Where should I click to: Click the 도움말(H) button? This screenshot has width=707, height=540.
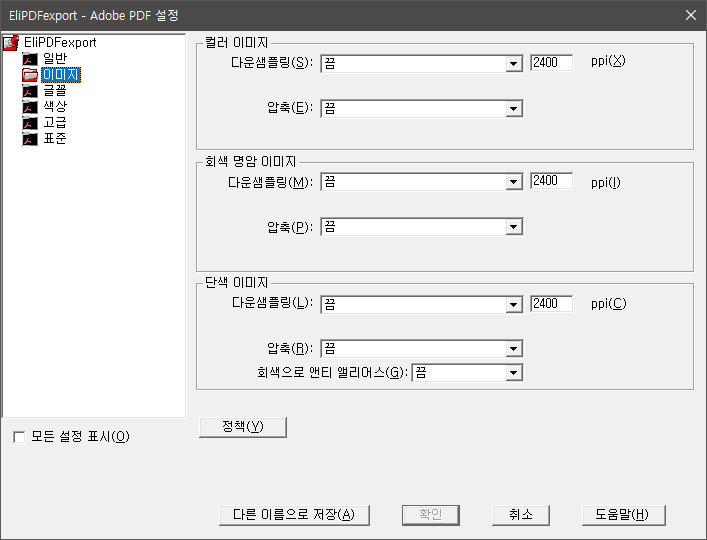click(x=624, y=515)
